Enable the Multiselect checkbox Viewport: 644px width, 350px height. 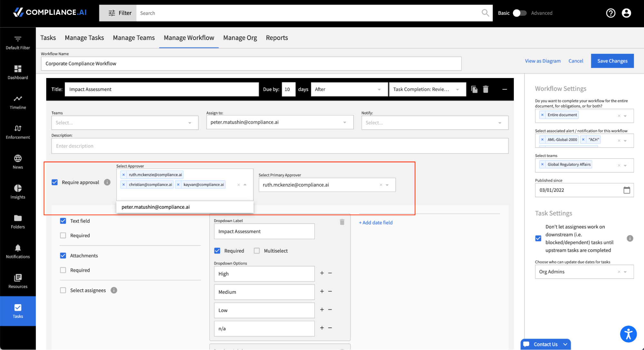[257, 251]
